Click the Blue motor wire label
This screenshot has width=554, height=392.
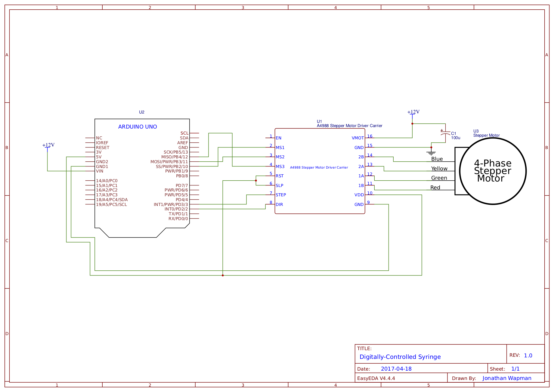click(x=437, y=159)
